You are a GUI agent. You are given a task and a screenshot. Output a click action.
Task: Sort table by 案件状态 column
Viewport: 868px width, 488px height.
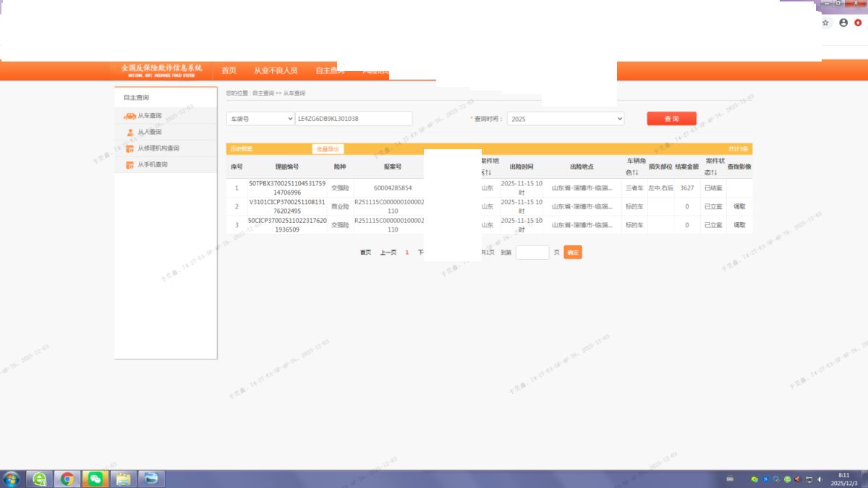714,172
